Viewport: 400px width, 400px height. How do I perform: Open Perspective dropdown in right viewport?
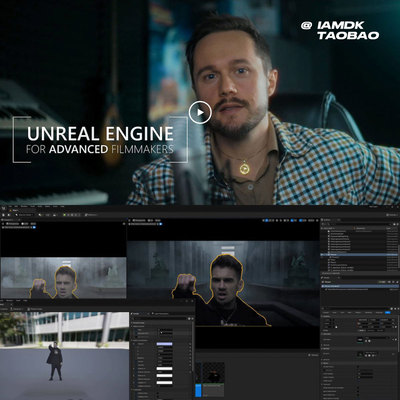coord(139,220)
